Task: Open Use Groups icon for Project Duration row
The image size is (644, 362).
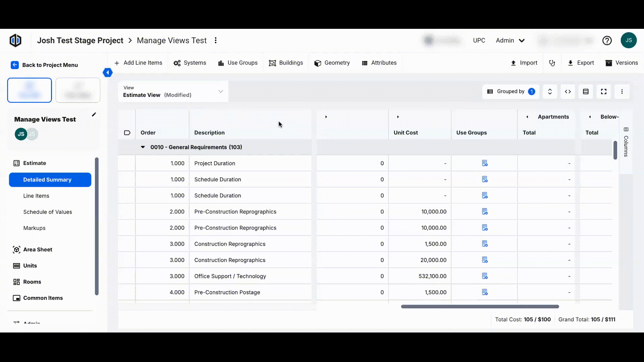Action: click(x=485, y=163)
